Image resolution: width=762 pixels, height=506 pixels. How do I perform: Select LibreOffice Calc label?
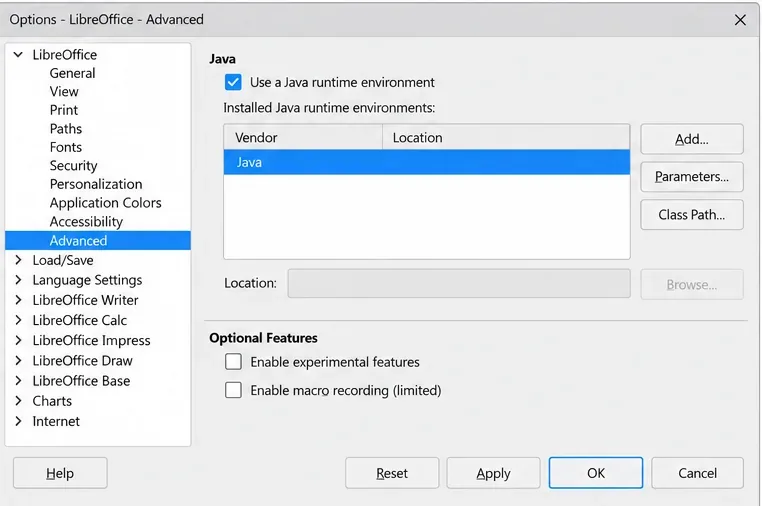pyautogui.click(x=79, y=320)
